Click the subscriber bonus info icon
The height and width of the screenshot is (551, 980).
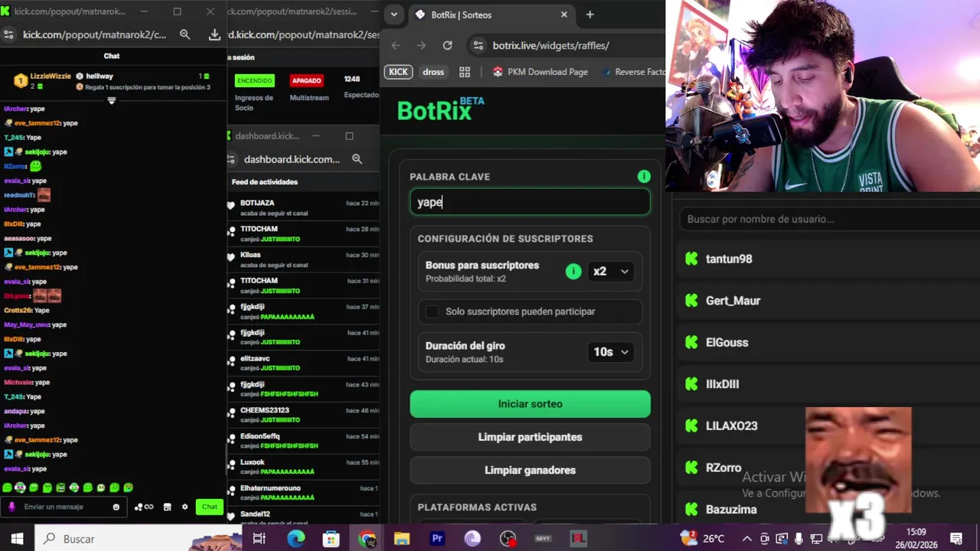coord(573,272)
